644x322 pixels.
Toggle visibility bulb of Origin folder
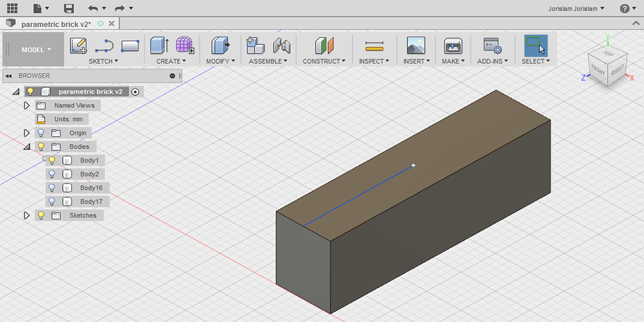click(x=41, y=133)
